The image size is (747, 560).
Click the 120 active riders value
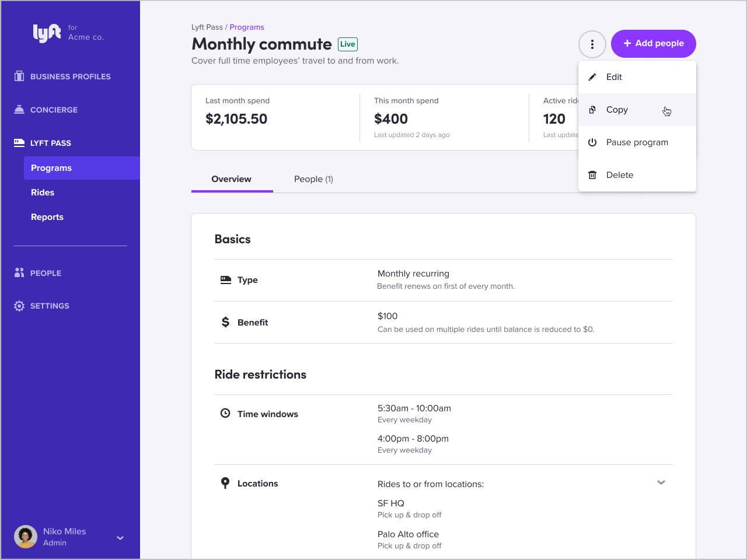[x=554, y=119]
